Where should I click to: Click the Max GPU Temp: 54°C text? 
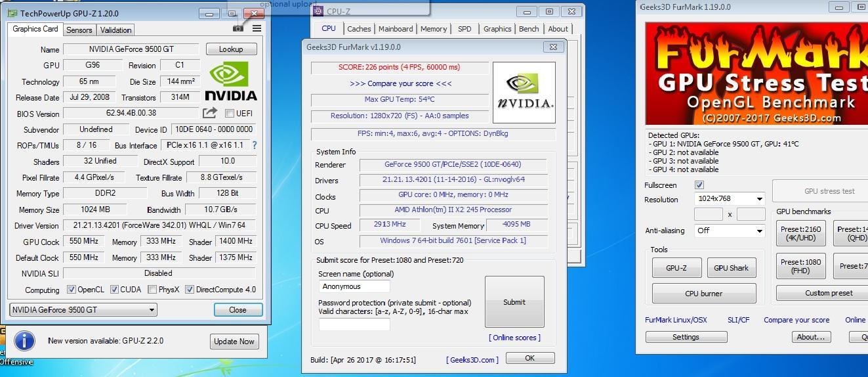(400, 99)
